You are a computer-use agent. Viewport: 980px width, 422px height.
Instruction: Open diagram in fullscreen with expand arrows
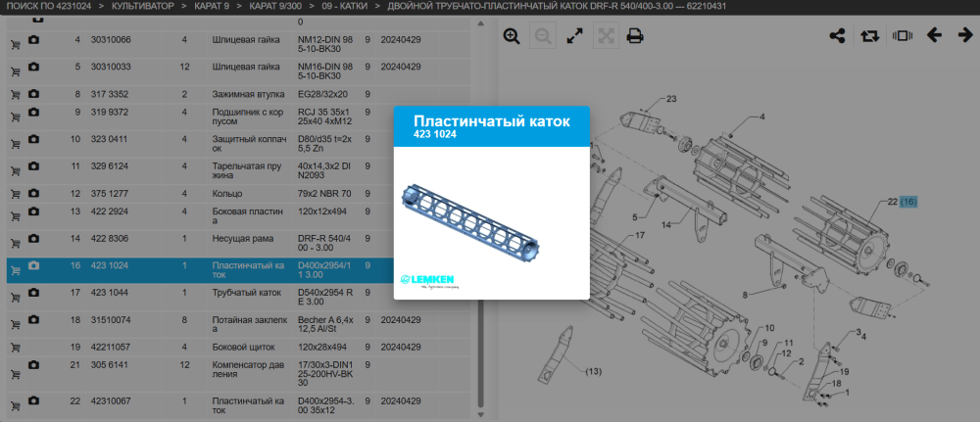click(574, 36)
